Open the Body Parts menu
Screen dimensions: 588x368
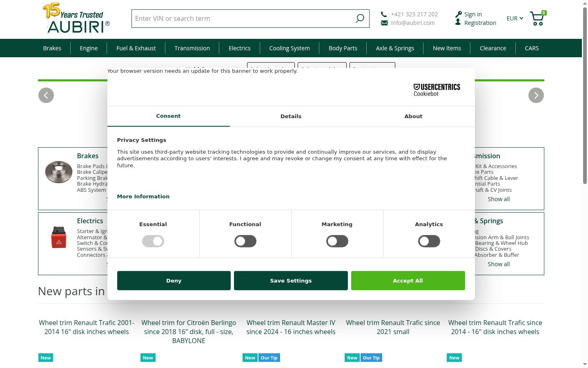click(343, 48)
